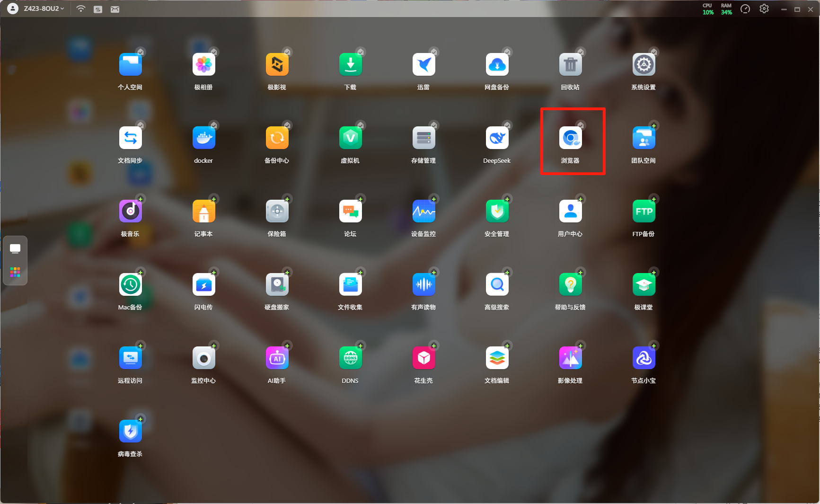The width and height of the screenshot is (820, 504).
Task: Open the 回收站 recycle bin
Action: (x=571, y=64)
